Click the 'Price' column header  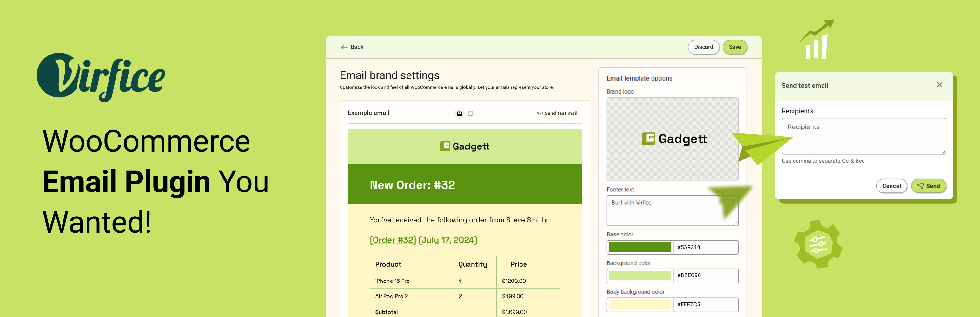519,264
